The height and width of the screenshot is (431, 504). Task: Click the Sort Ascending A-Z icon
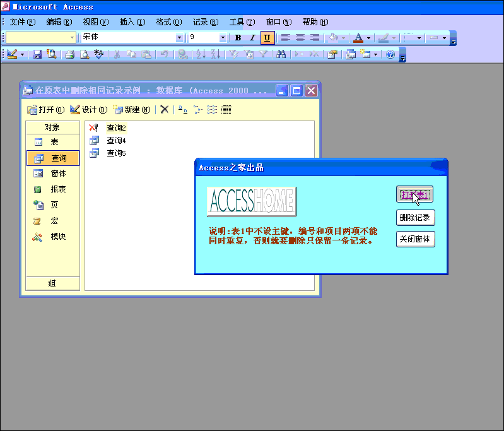[201, 54]
